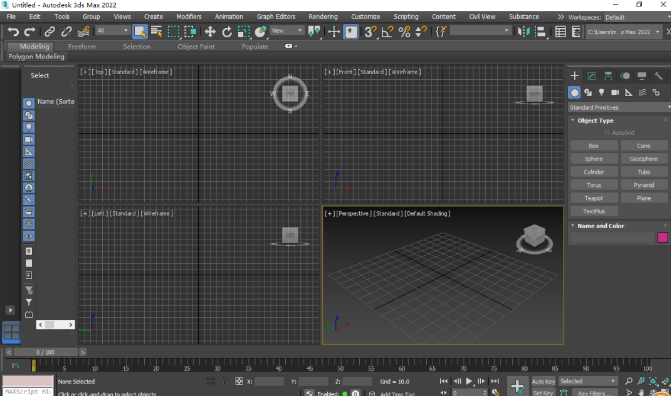Click the Align tool icon
This screenshot has width=671, height=396.
click(540, 32)
